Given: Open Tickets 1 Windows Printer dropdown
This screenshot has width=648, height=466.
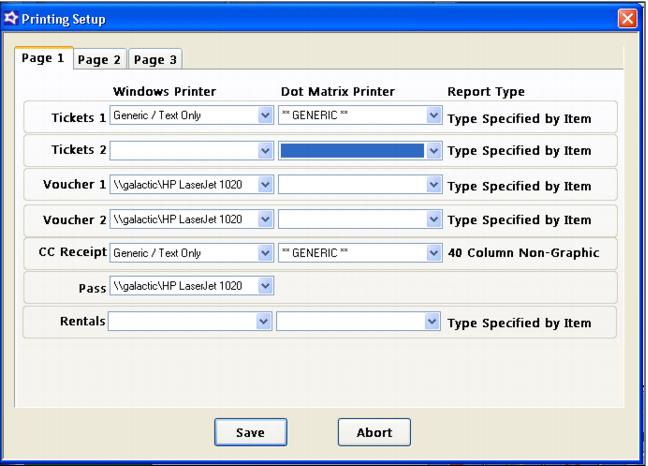Looking at the screenshot, I should [x=265, y=116].
